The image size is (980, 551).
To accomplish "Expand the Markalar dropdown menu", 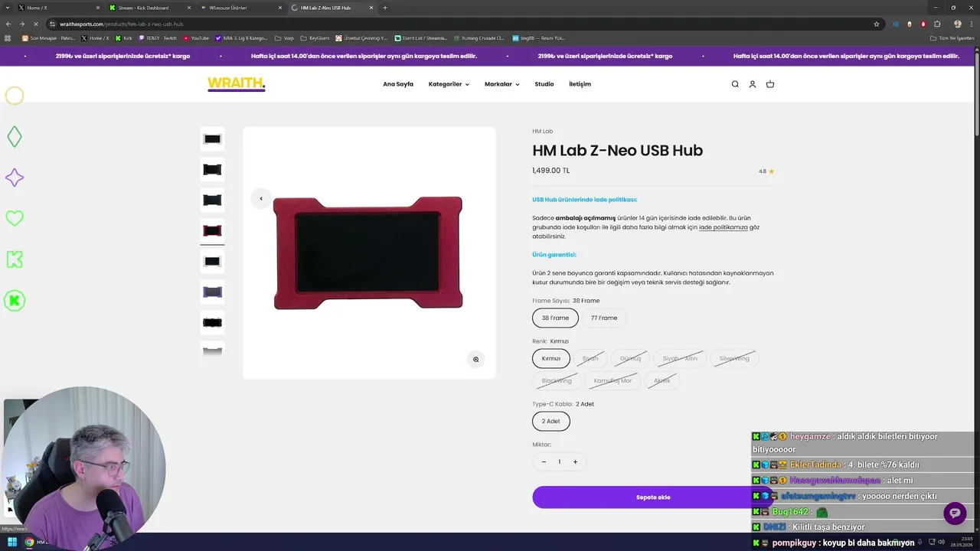I will (x=501, y=84).
